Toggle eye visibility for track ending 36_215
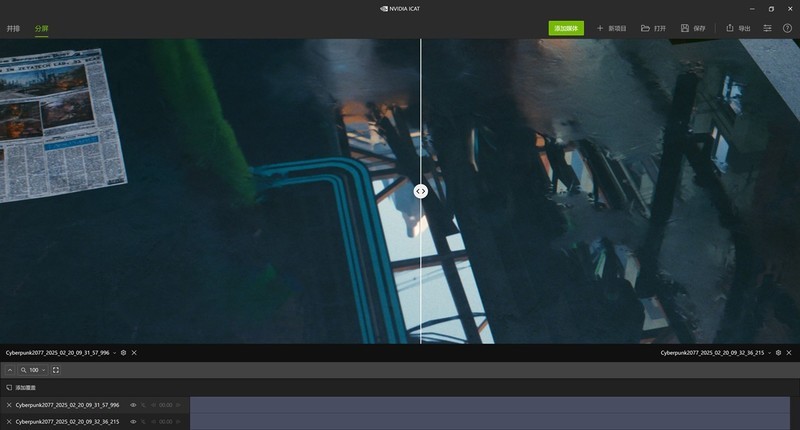Screen dimensions: 800x430 point(133,422)
